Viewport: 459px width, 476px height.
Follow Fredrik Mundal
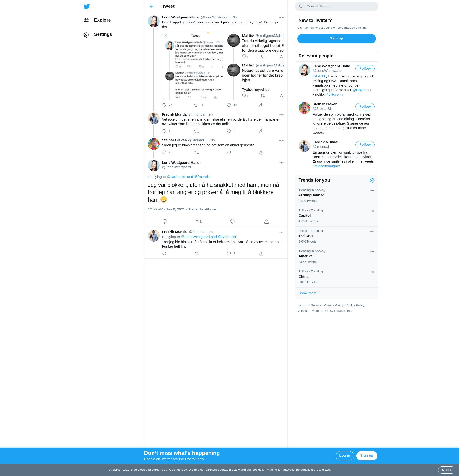365,145
